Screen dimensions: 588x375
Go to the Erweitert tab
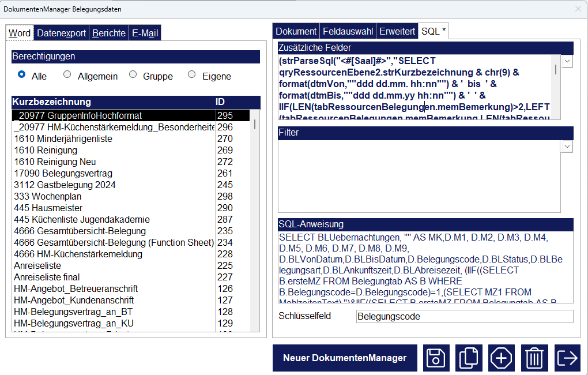pos(398,31)
